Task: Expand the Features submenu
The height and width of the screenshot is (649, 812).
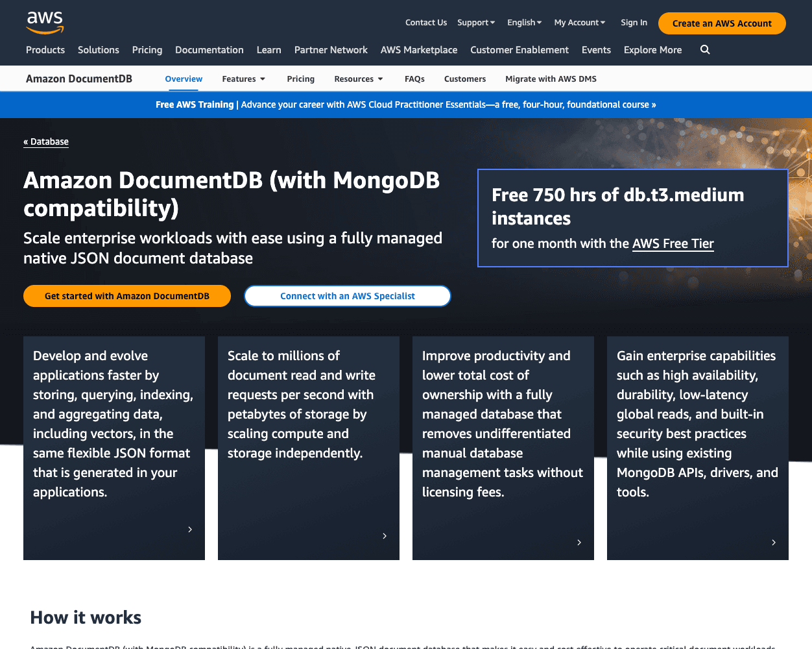Action: coord(244,79)
